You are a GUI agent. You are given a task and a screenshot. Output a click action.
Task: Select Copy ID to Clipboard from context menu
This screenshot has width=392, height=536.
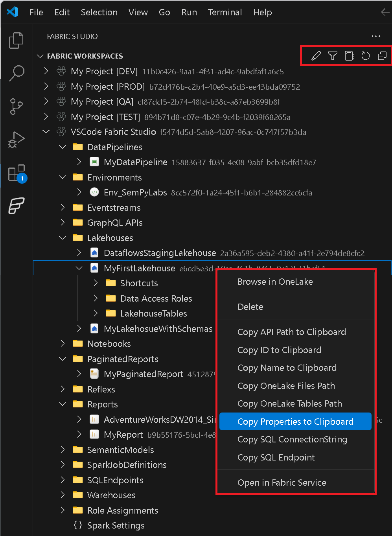[x=279, y=350]
